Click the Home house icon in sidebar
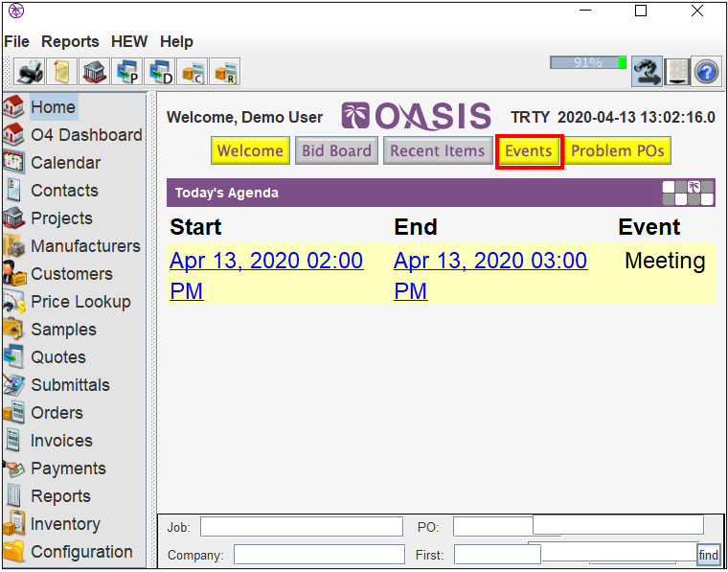The width and height of the screenshot is (728, 572). tap(13, 106)
